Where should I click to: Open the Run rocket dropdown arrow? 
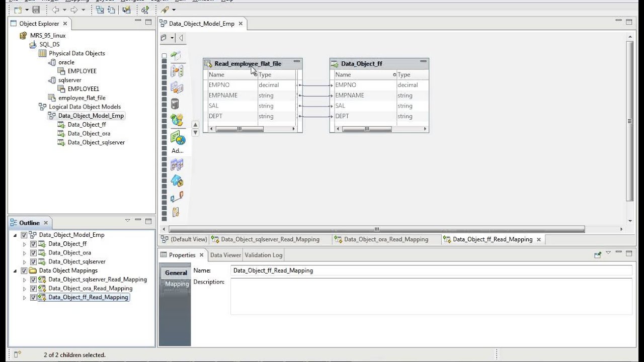[174, 10]
